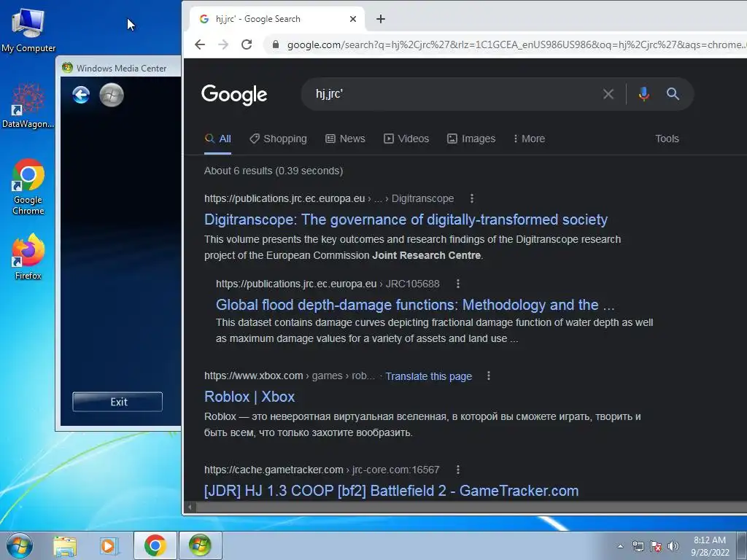
Task: Open options dots for gametracker result
Action: click(458, 470)
